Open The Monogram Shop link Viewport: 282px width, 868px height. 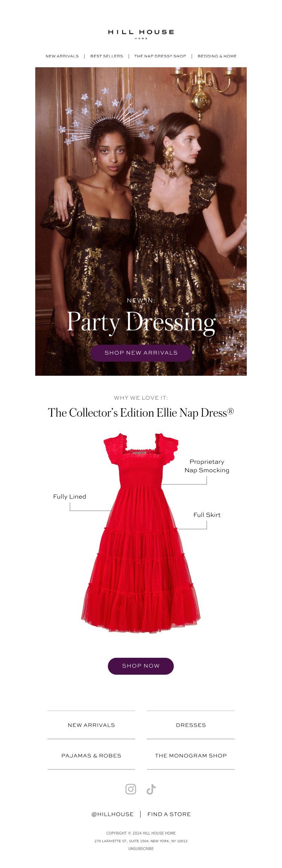click(191, 755)
